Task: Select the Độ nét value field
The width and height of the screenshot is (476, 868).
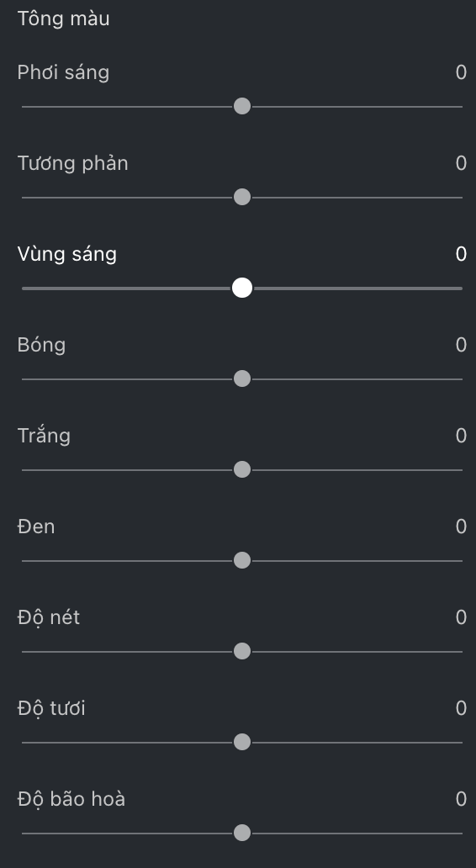Action: pyautogui.click(x=461, y=617)
